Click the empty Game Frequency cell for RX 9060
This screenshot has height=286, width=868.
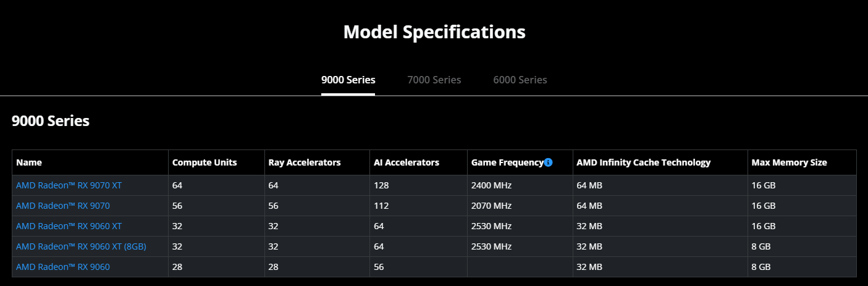pyautogui.click(x=520, y=267)
